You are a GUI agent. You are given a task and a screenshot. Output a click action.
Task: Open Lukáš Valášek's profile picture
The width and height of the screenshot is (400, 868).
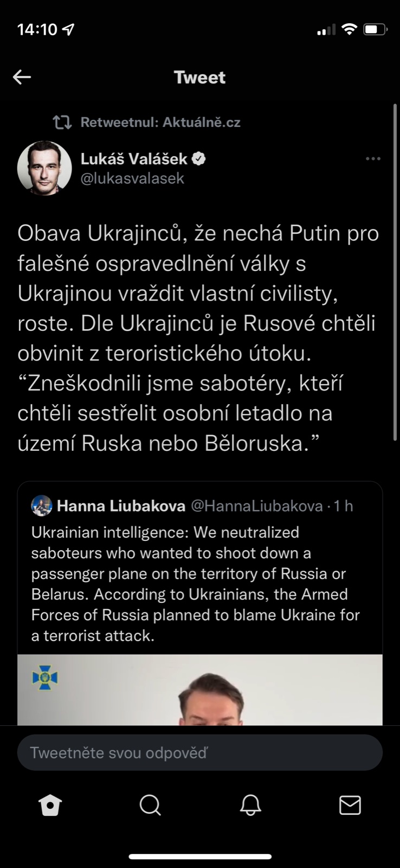point(44,168)
